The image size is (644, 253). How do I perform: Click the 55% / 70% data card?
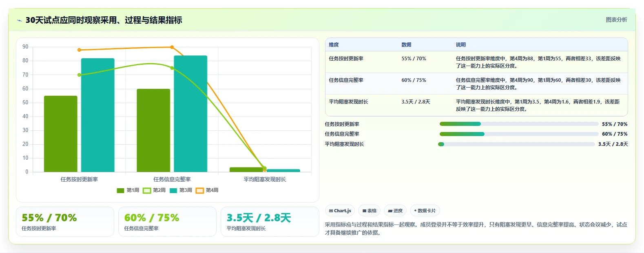tap(65, 222)
